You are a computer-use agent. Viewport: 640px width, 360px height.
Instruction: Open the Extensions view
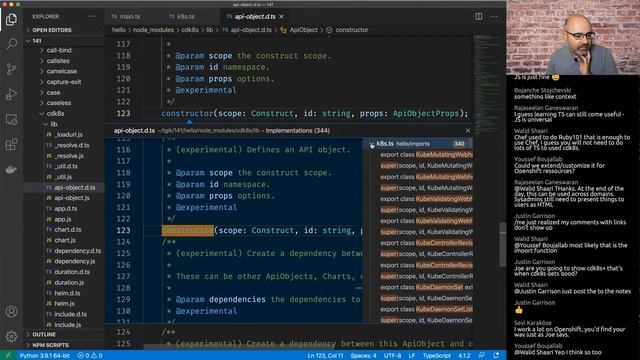coord(11,144)
